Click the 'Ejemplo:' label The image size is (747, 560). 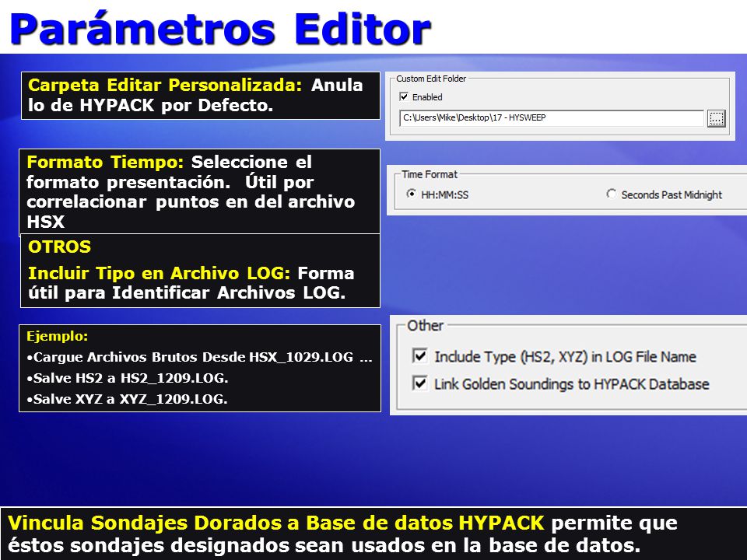(x=57, y=336)
